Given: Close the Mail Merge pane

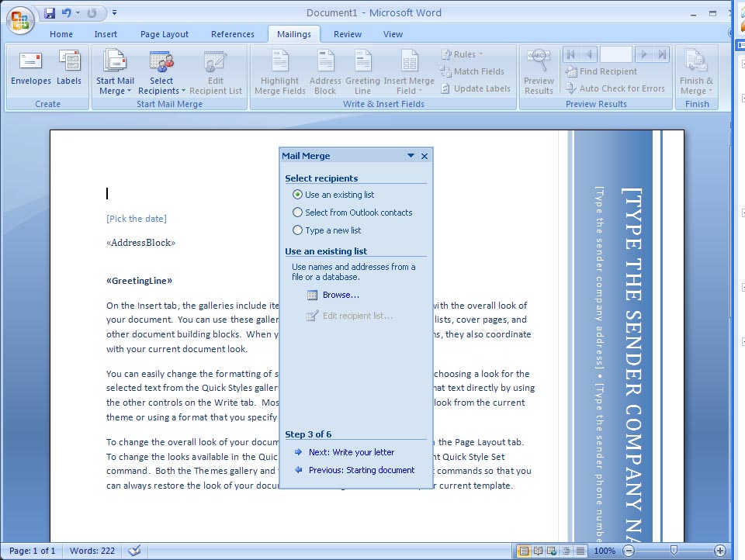Looking at the screenshot, I should 424,156.
